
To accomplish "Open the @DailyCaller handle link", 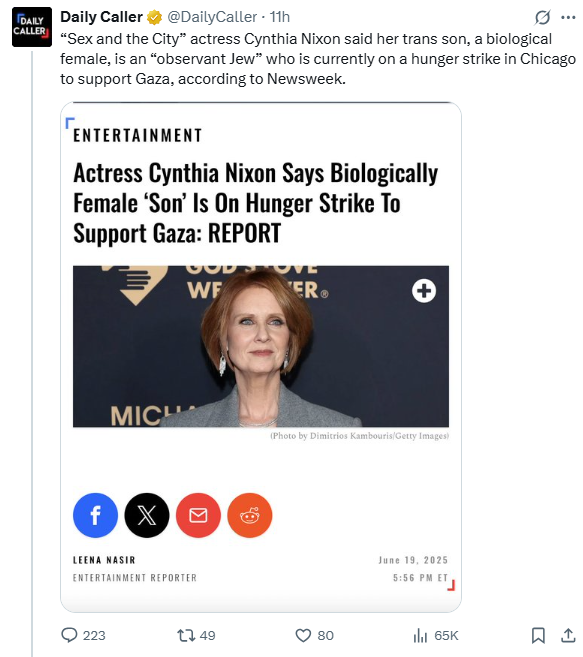I will 212,17.
